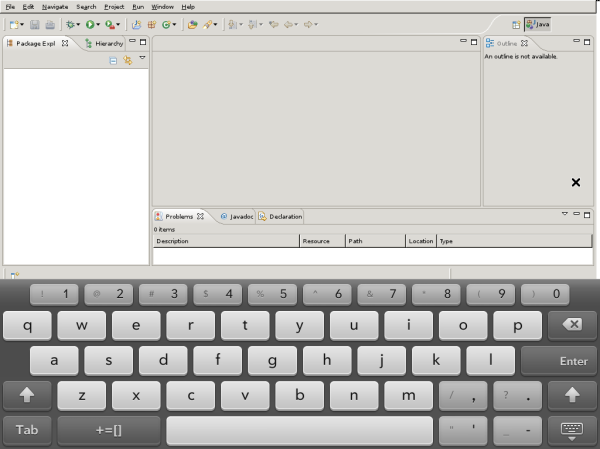Open the File menu
This screenshot has width=600, height=449.
pos(10,7)
